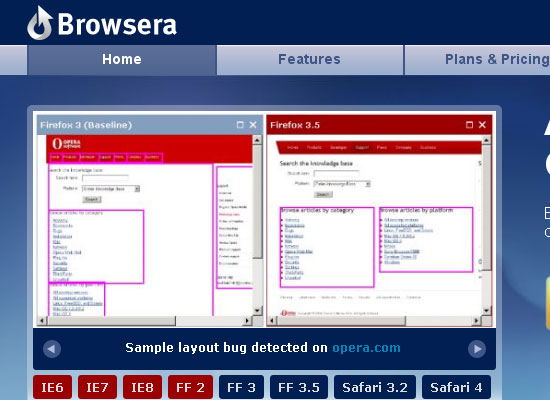Open platform dropdown in Firefox 3.5 pane
This screenshot has width=550, height=400.
pos(342,184)
